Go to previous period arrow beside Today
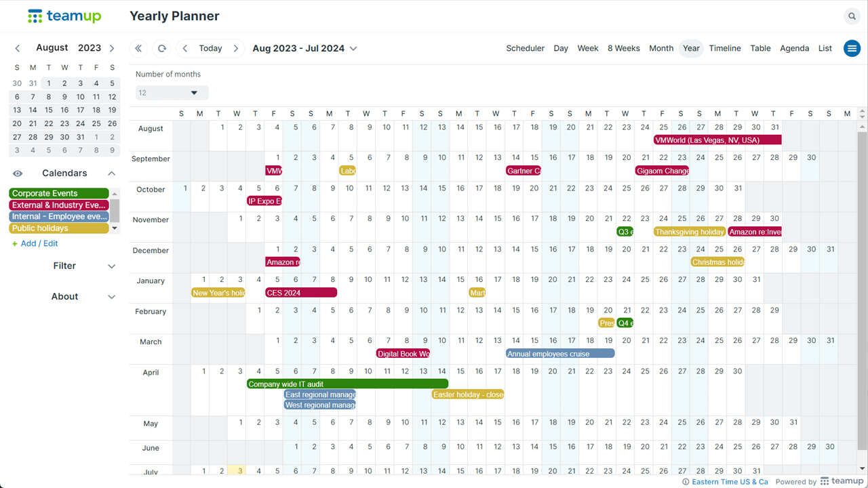 185,48
